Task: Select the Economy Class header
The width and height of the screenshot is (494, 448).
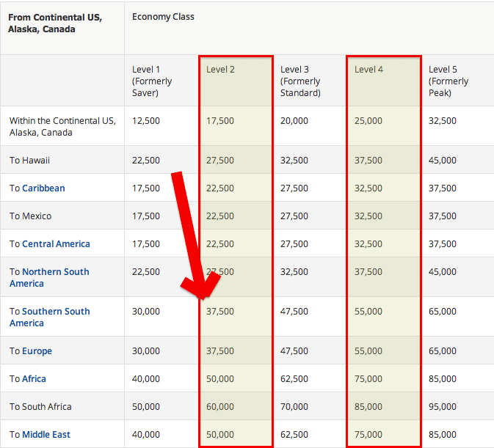Action: tap(163, 17)
